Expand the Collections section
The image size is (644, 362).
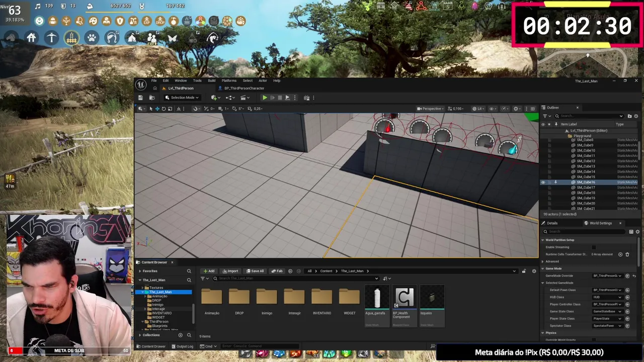[x=140, y=335]
